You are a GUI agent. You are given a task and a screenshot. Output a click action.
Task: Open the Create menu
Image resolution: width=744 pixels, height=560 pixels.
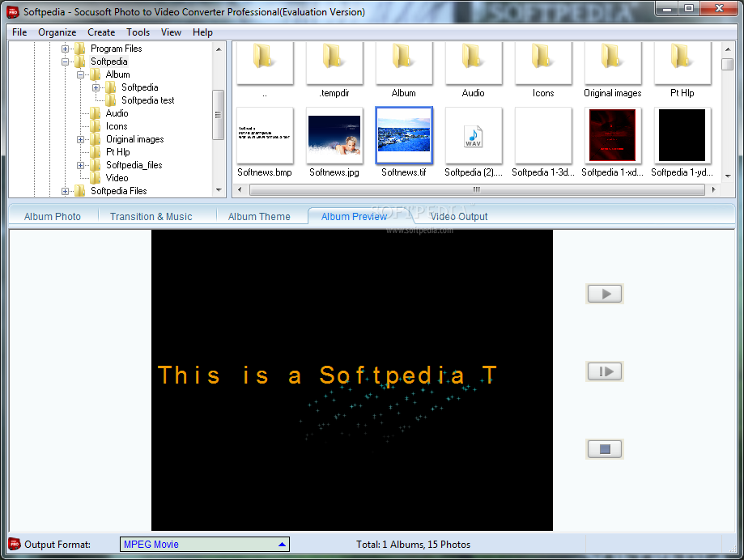pos(101,32)
